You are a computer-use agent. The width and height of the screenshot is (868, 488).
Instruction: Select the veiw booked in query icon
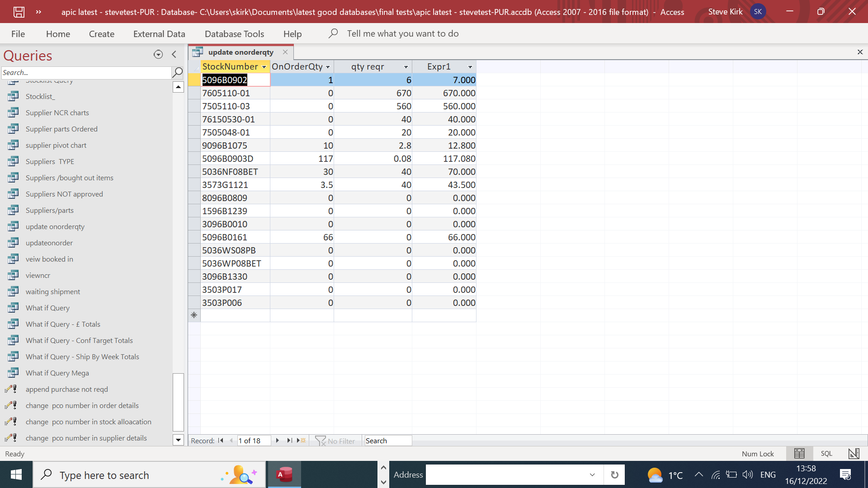(x=13, y=259)
